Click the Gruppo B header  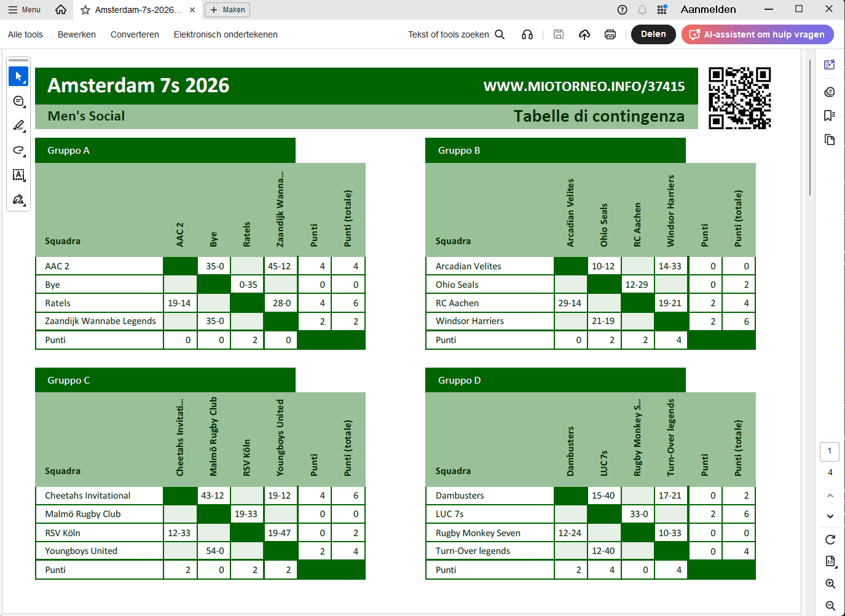[x=556, y=151]
